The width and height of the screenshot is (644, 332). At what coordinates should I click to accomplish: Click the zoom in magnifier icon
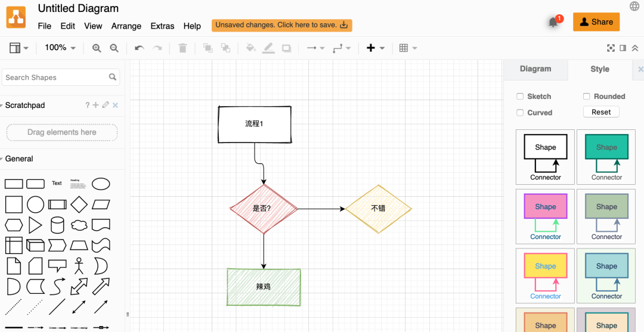(x=96, y=48)
